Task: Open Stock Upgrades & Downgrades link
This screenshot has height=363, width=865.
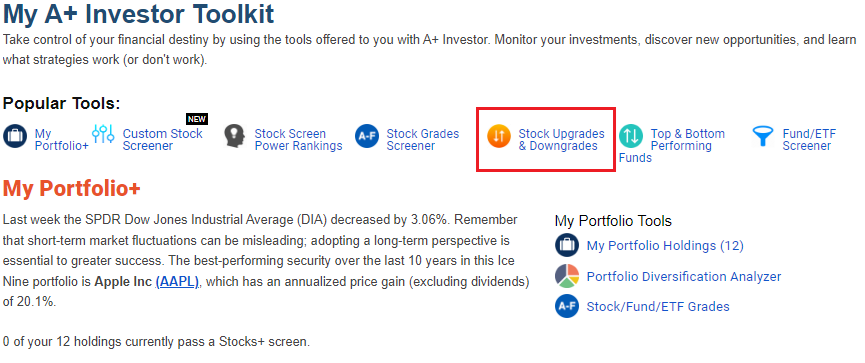Action: coord(562,140)
